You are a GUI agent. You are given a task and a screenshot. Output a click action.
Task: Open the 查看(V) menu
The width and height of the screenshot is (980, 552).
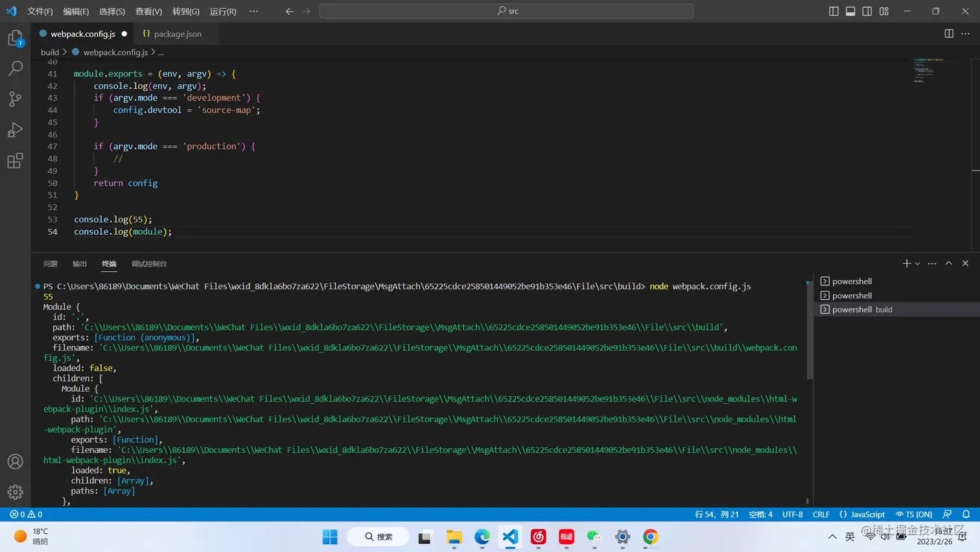(148, 11)
